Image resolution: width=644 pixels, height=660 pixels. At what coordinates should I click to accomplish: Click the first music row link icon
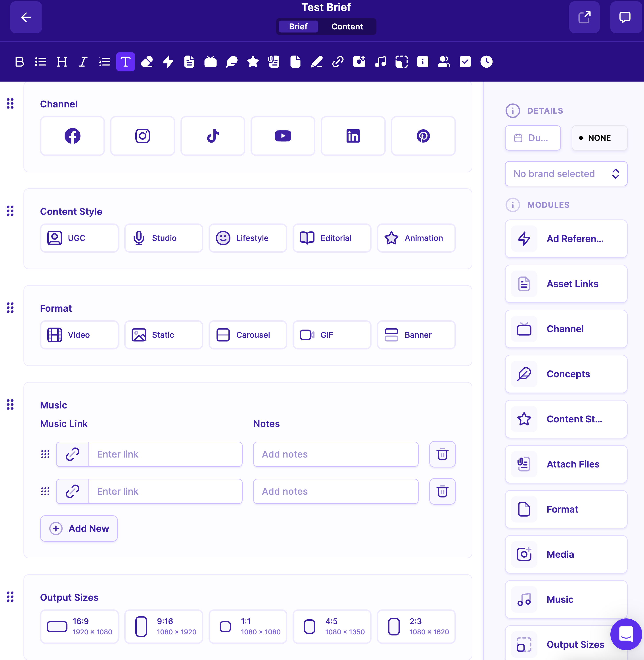72,454
